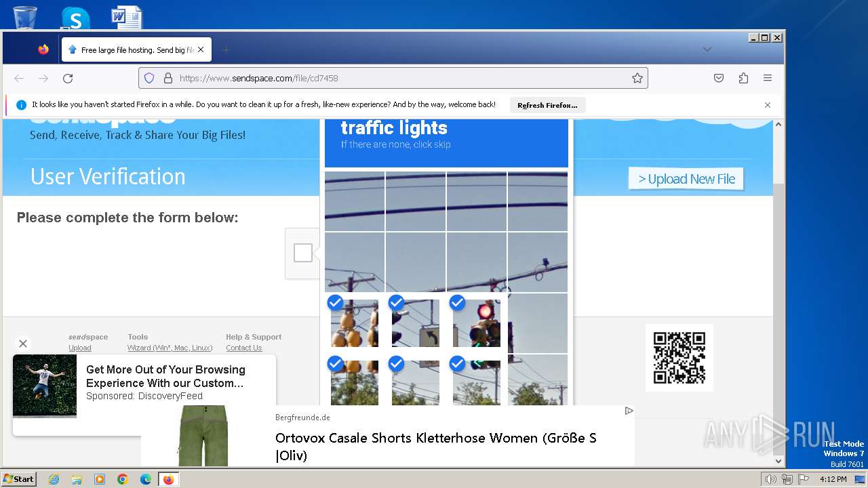Screen dimensions: 868x488
Task: Open the Windows Start menu
Action: tap(18, 479)
